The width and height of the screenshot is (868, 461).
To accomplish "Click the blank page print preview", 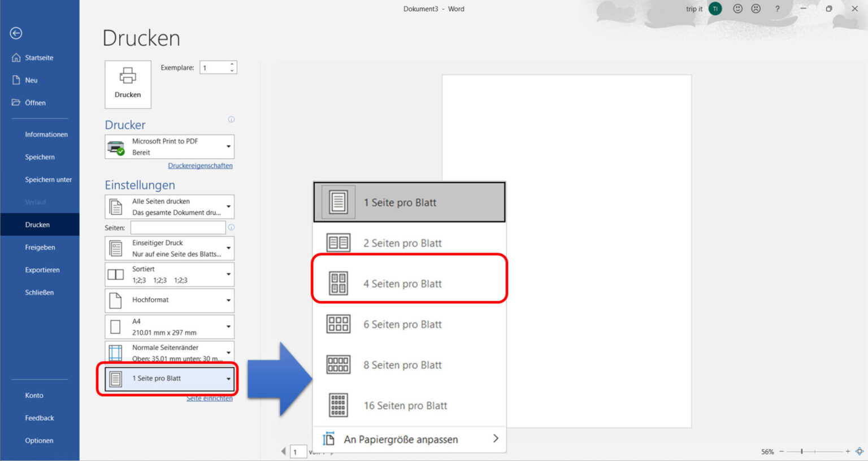I will click(567, 251).
